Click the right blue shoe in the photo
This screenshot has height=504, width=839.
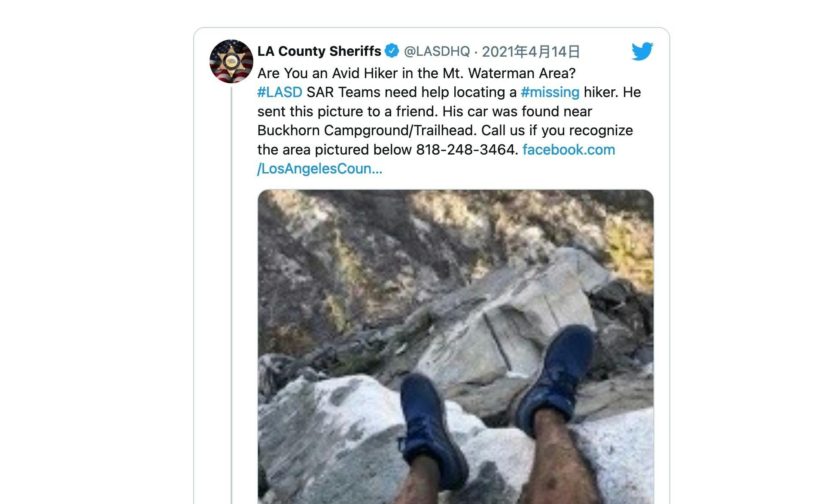pyautogui.click(x=554, y=378)
